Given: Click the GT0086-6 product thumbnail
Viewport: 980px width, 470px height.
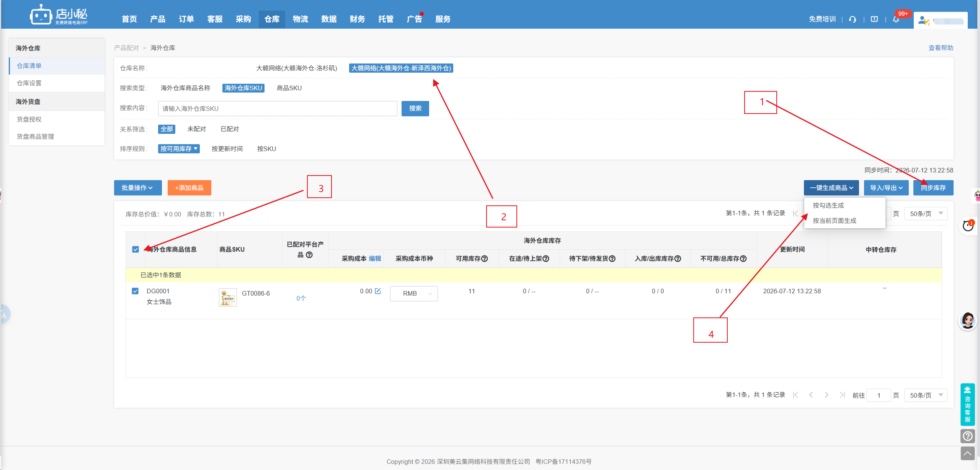Looking at the screenshot, I should click(228, 298).
